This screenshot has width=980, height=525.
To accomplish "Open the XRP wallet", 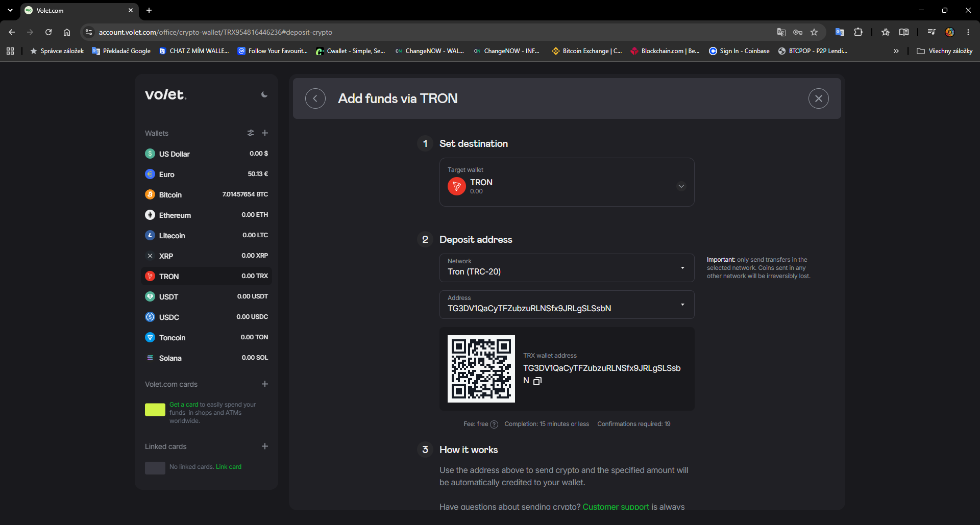I will point(206,256).
